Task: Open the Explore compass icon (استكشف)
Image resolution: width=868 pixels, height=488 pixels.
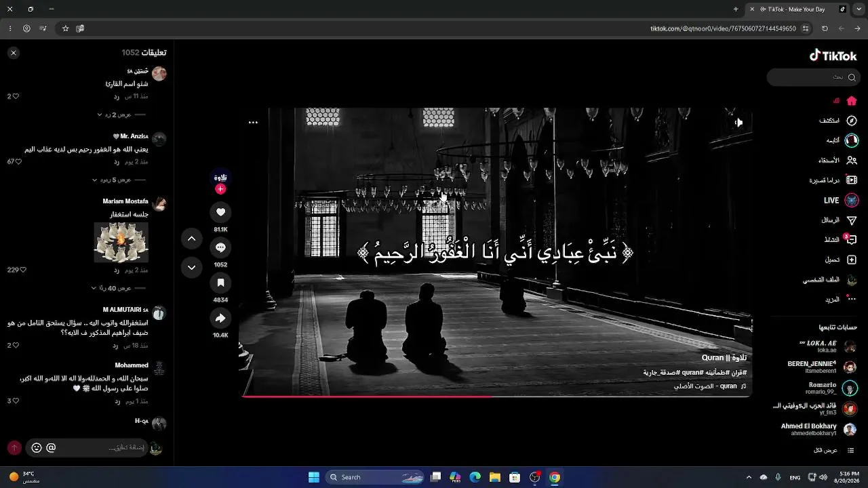Action: (852, 121)
